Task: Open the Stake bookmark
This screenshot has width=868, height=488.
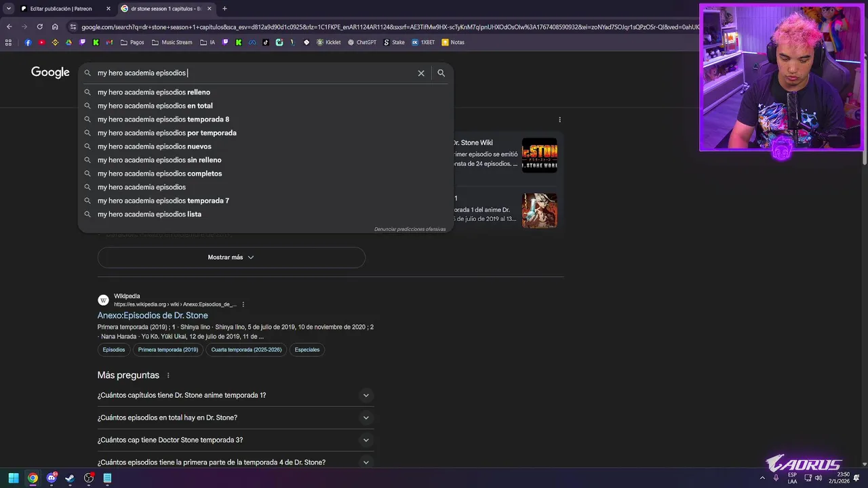Action: point(394,42)
